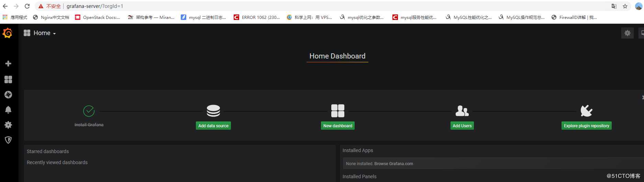Open the 架构参考 — Miran... bookmark

tap(151, 17)
